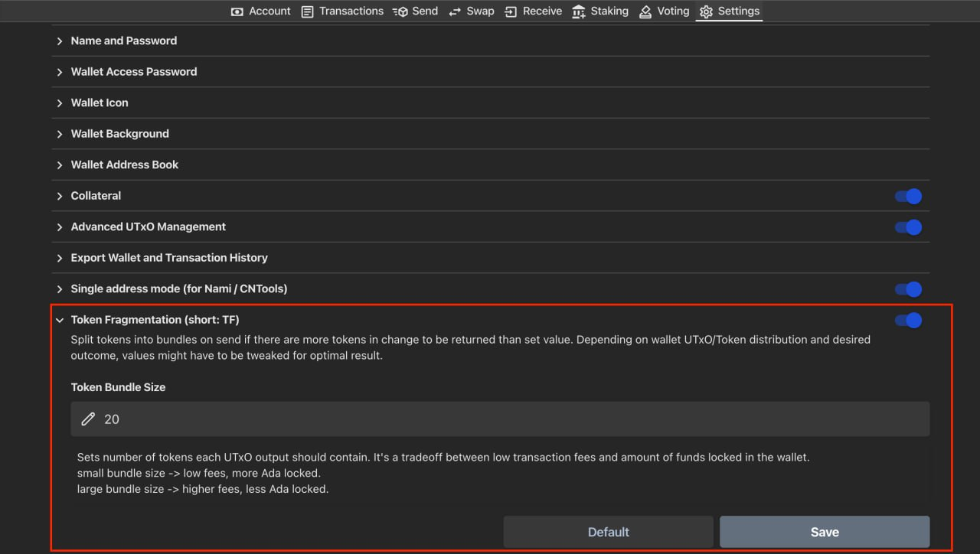Select the Settings tab
Viewport: 980px width, 554px height.
(x=729, y=11)
